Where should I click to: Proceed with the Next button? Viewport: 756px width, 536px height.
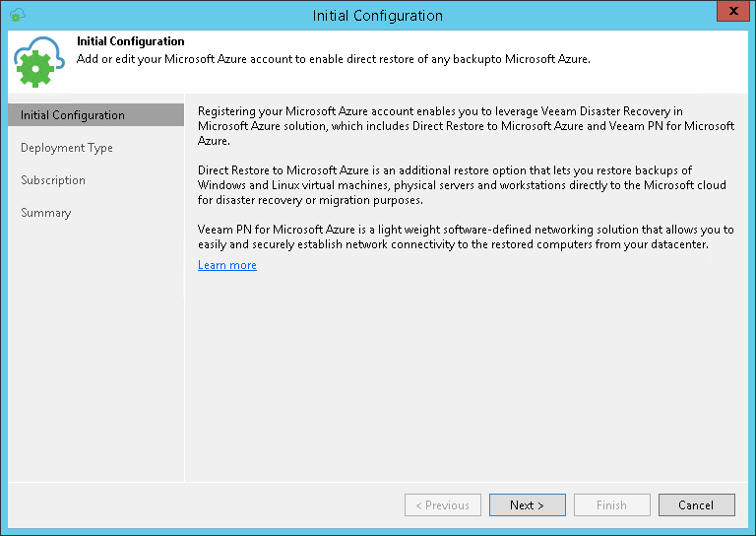(x=527, y=505)
